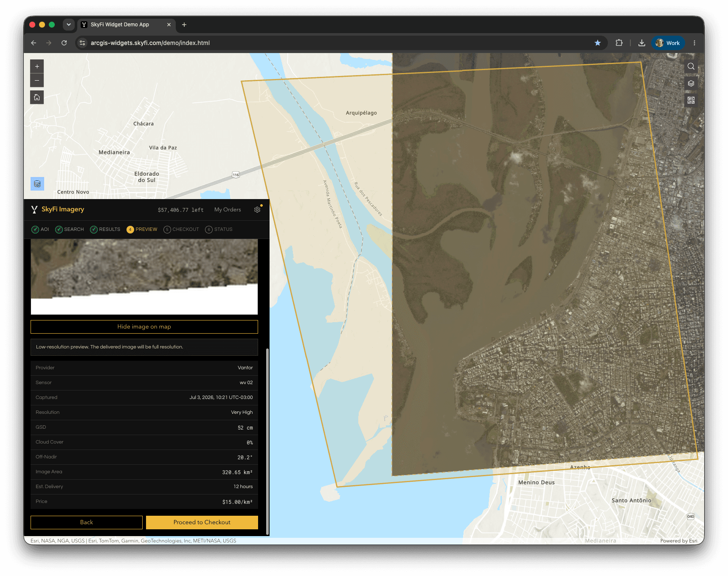Click the 0% cloud cover value
Image resolution: width=728 pixels, height=576 pixels.
coord(250,443)
